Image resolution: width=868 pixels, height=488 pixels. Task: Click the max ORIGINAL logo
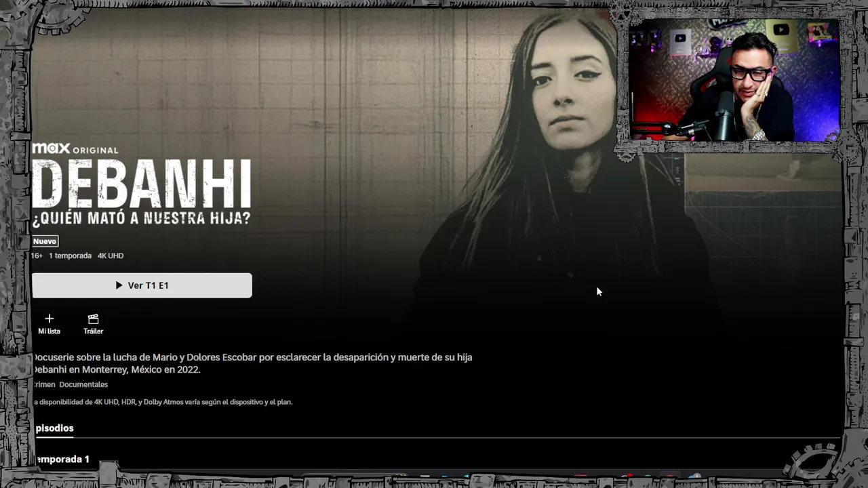click(x=75, y=149)
